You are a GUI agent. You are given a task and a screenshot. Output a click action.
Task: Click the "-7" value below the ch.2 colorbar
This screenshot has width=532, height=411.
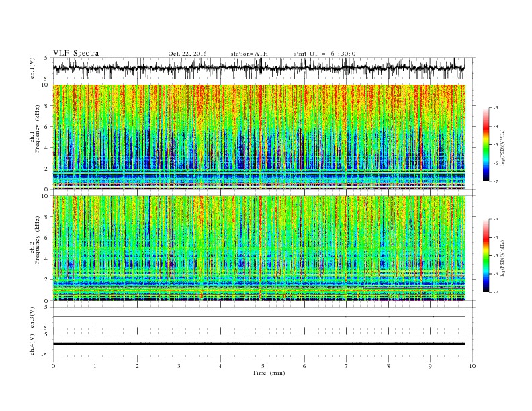(x=495, y=292)
